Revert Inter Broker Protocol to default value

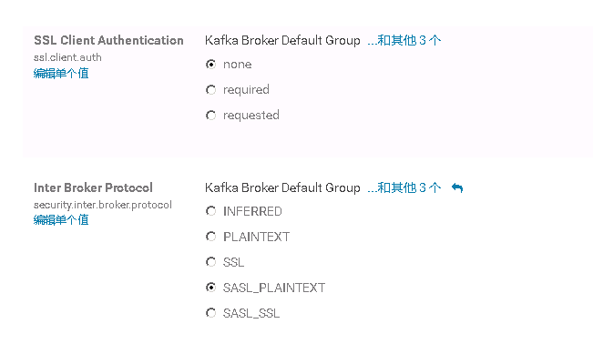pos(457,188)
